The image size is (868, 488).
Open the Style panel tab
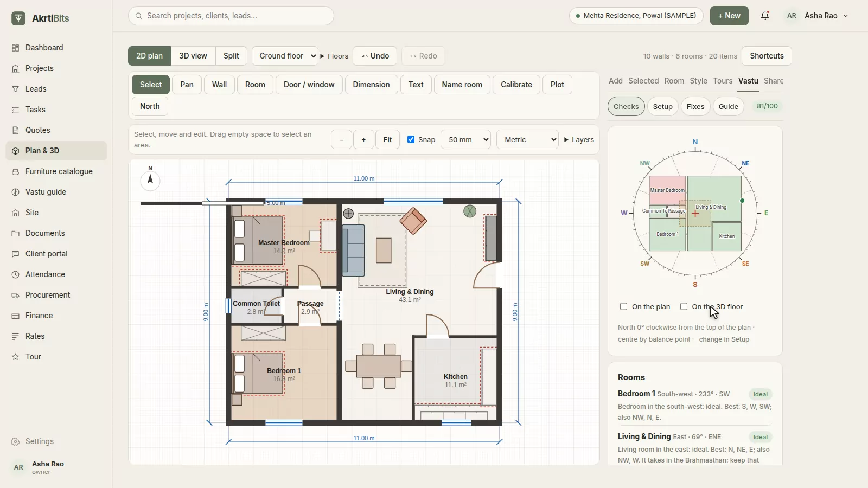point(698,81)
